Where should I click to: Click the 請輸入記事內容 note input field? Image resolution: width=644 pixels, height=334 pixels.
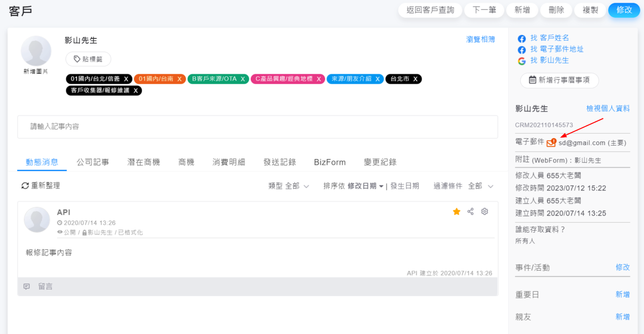pos(258,127)
